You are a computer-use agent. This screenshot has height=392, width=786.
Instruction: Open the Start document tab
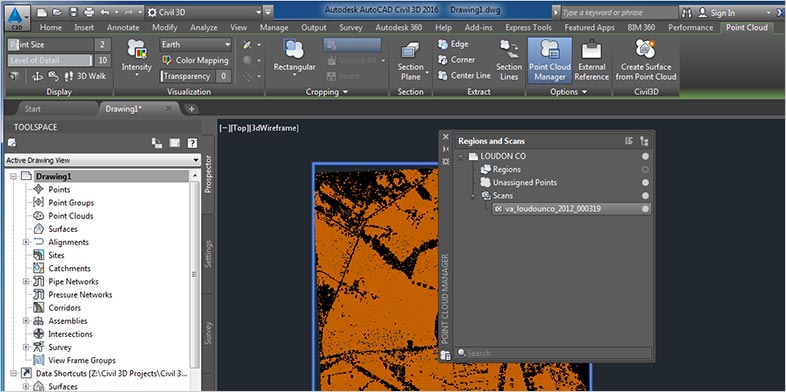33,109
